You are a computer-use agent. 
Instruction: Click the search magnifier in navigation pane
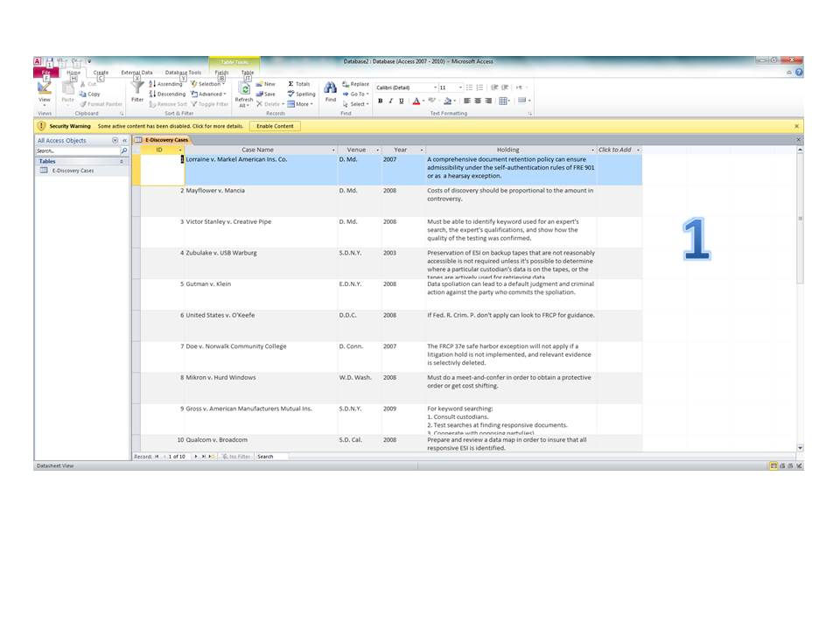pos(123,151)
